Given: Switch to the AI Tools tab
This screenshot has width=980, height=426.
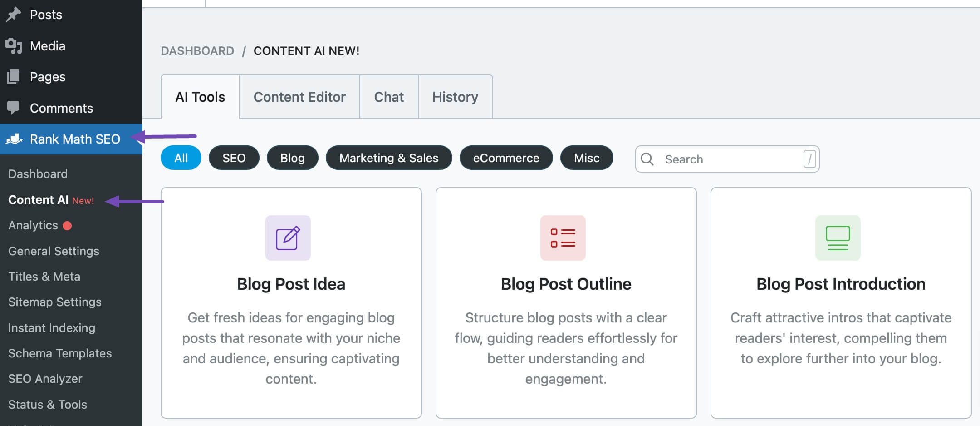Looking at the screenshot, I should coord(200,97).
